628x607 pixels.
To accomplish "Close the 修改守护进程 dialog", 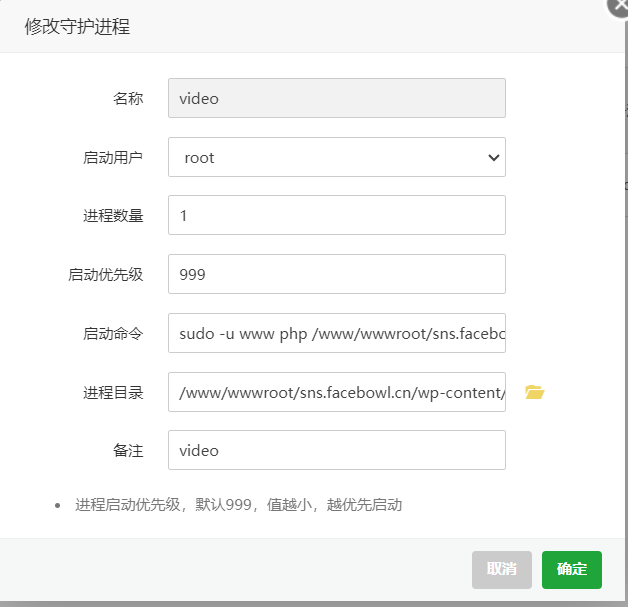I will [619, 6].
